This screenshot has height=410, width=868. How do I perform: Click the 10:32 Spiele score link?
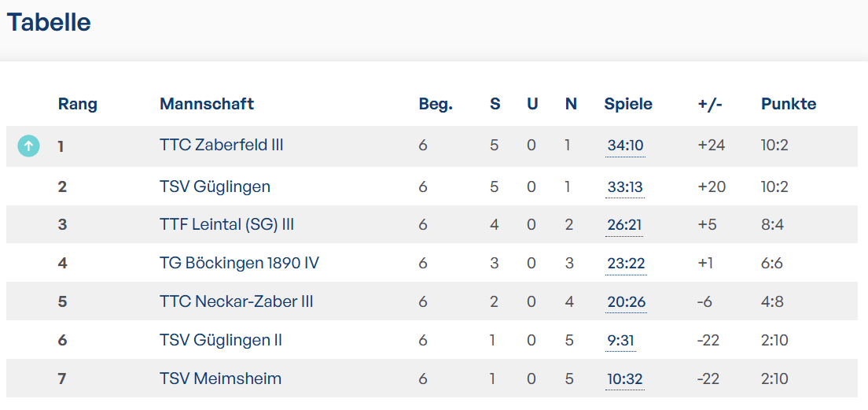coord(625,379)
